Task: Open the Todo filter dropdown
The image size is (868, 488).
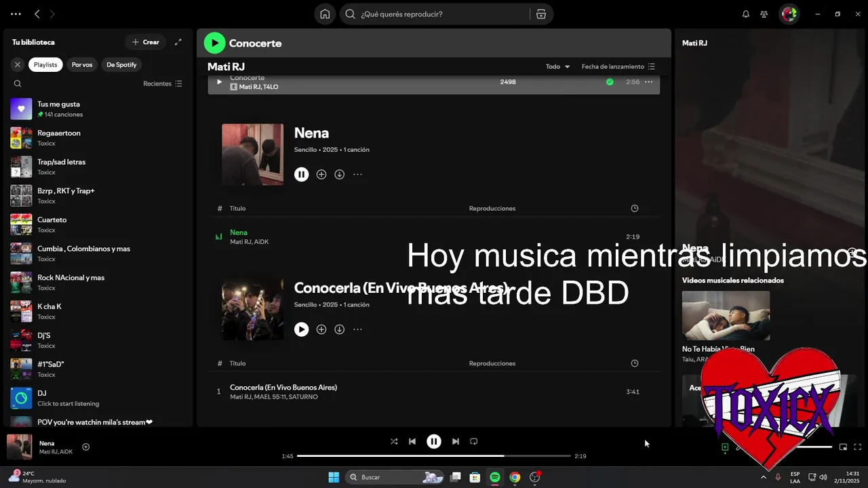Action: click(558, 66)
